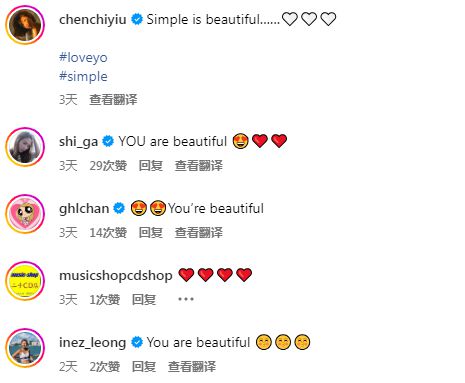Click the chenchiyiu username

[x=93, y=19]
